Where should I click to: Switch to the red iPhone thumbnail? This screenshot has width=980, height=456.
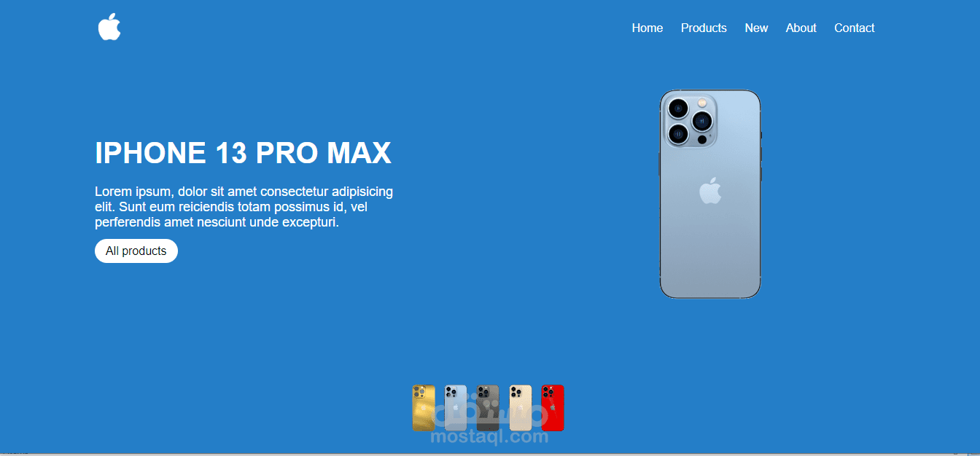(x=553, y=408)
